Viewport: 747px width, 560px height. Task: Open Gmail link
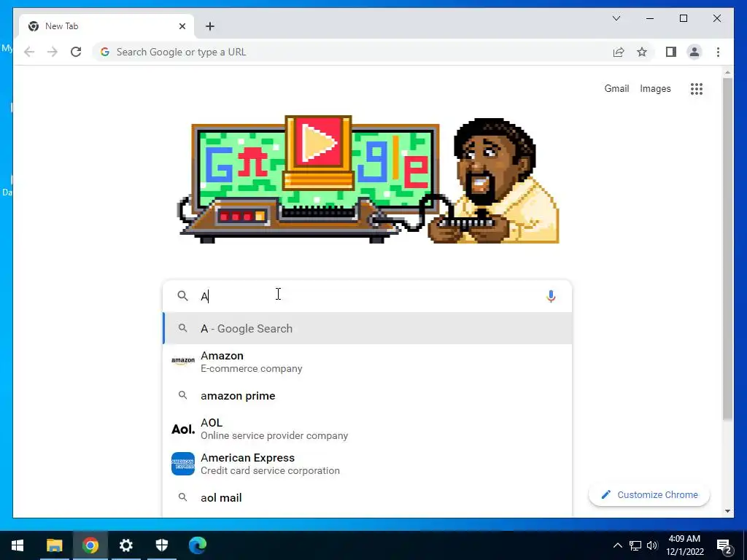[616, 88]
